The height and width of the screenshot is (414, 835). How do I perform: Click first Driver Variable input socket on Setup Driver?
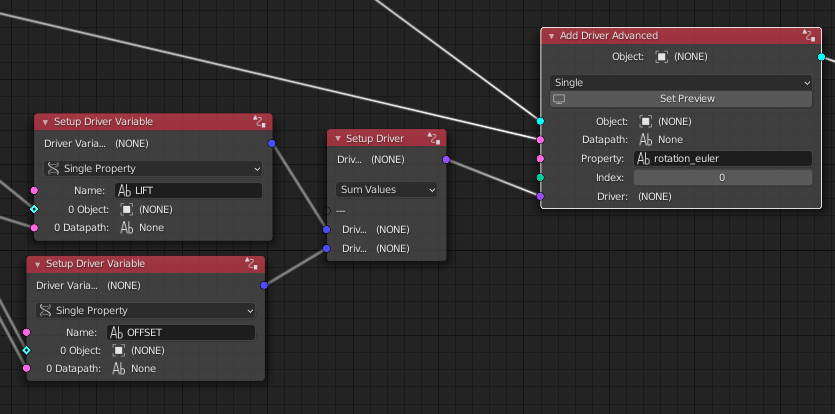pyautogui.click(x=326, y=230)
